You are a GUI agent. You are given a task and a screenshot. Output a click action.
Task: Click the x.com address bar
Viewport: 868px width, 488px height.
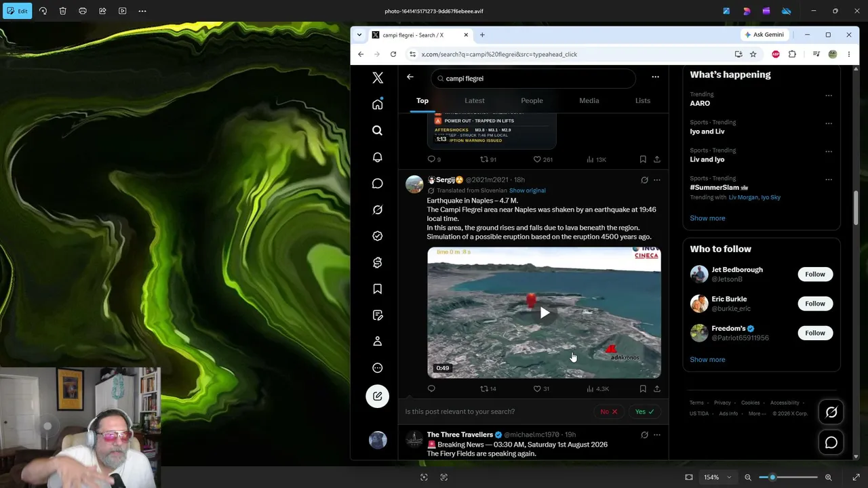point(570,54)
